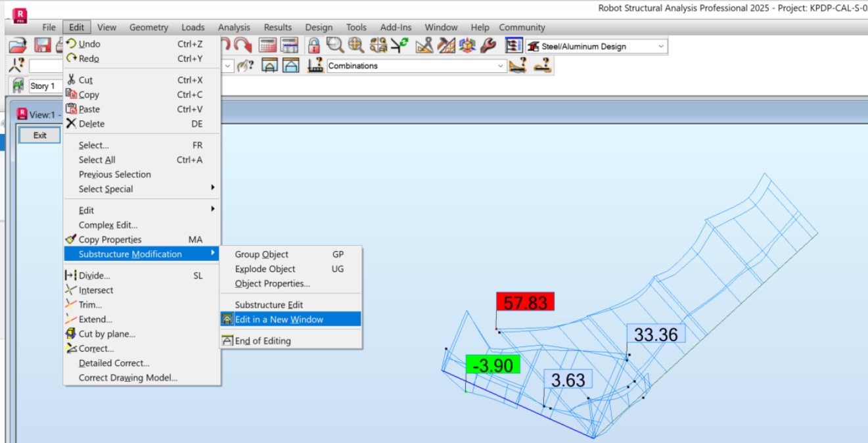Screen dimensions: 868x443
Task: Expand the Steel/Aluminum Design layout dropdown
Action: pos(660,45)
